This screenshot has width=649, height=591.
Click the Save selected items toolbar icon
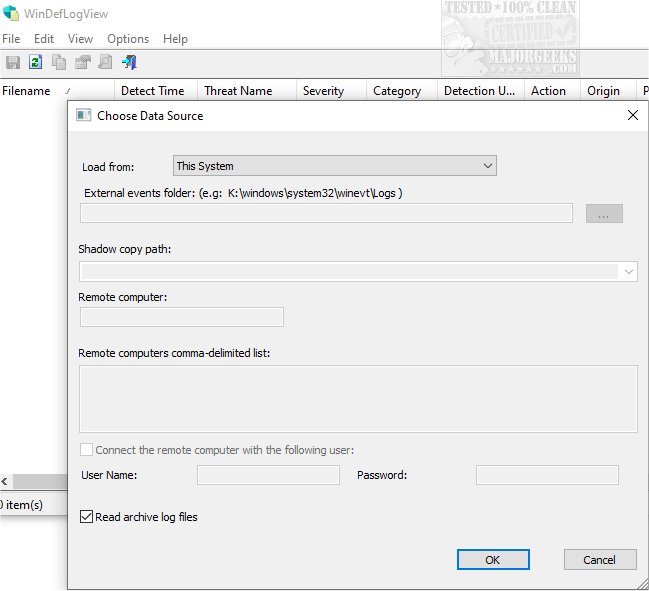[13, 62]
